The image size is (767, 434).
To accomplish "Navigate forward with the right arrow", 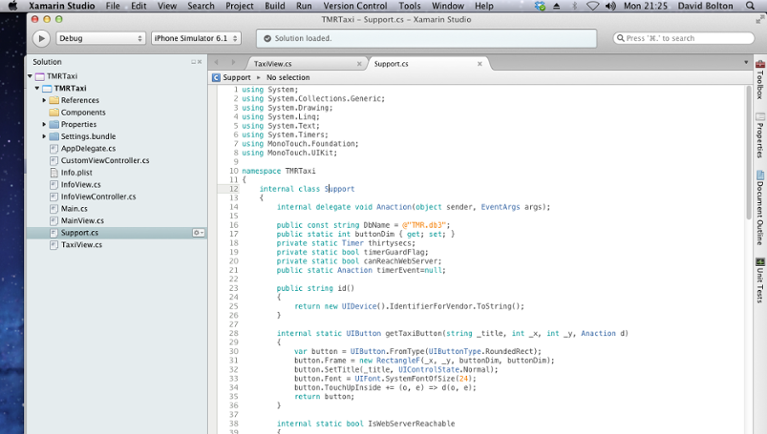I will (233, 62).
